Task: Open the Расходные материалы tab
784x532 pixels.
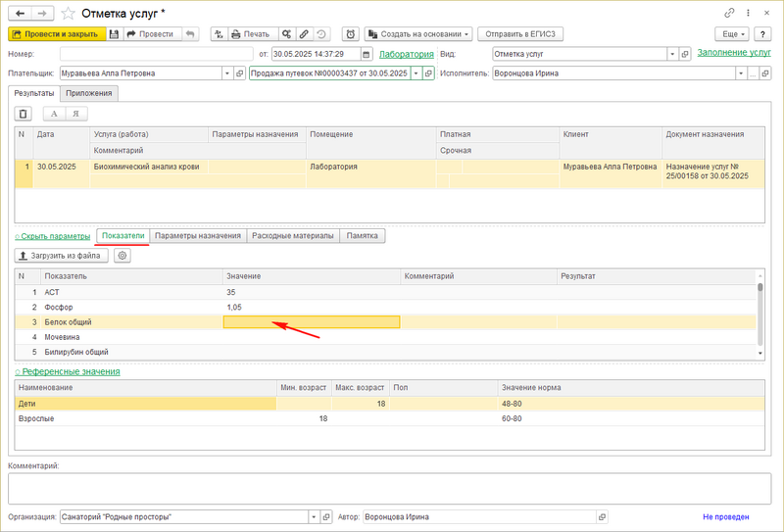Action: click(x=293, y=236)
